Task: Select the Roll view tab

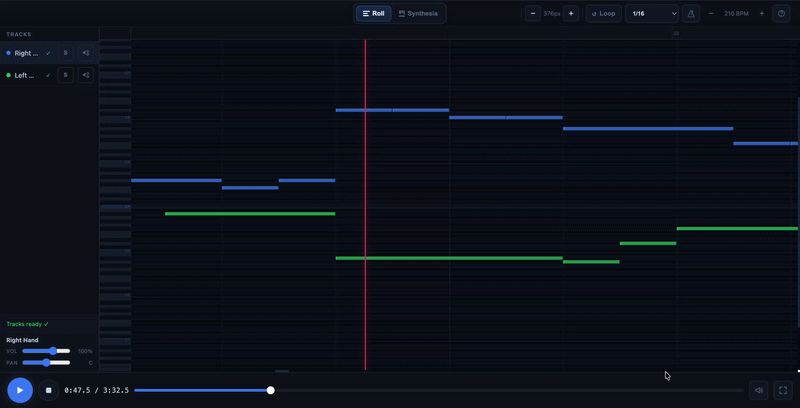Action: (x=374, y=14)
